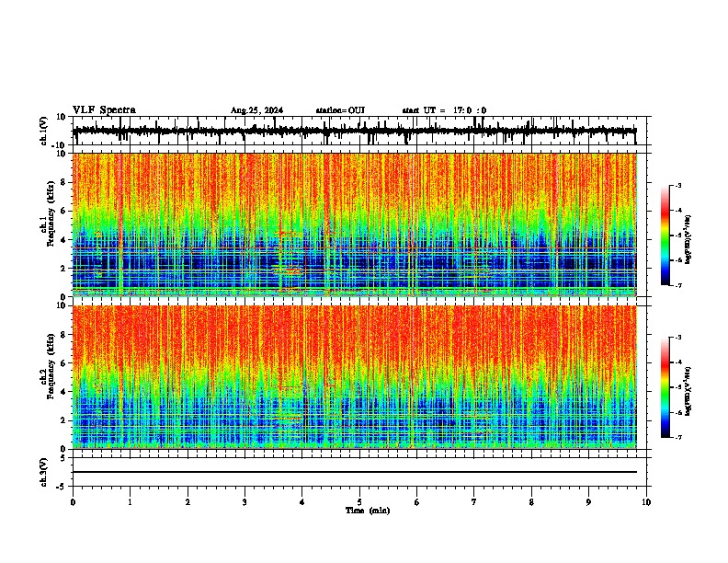Select the date text "Aug.25, 2024"

pos(256,110)
